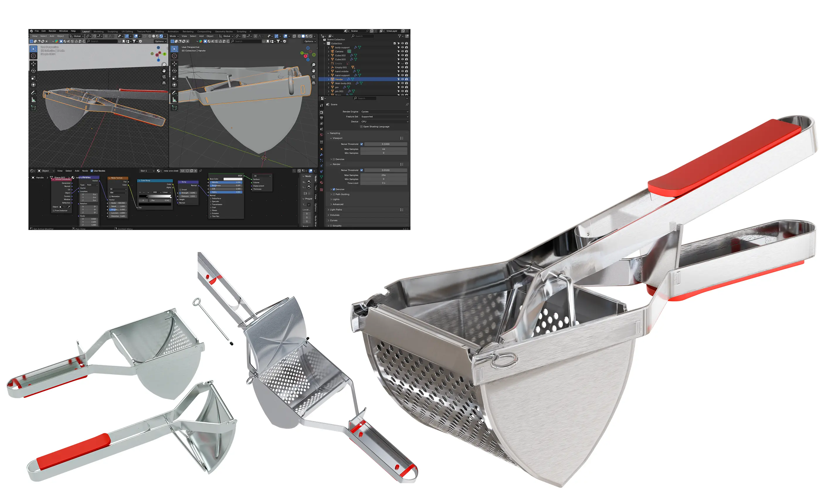Select the Measure tool in left viewport
This screenshot has width=821, height=504.
coord(33,100)
